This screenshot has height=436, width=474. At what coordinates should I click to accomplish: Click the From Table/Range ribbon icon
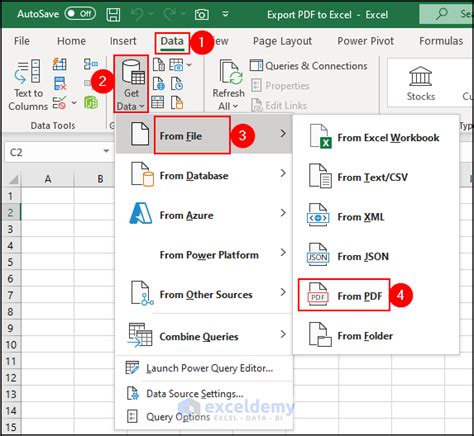point(158,103)
